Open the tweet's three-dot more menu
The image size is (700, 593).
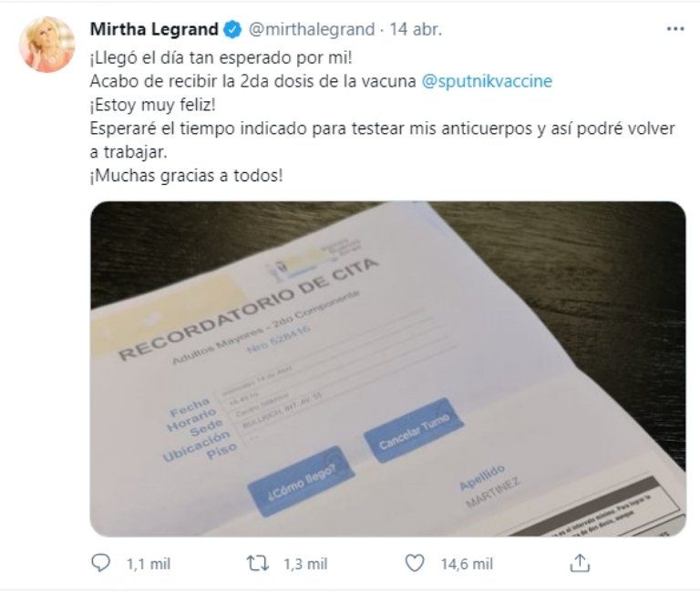674,29
